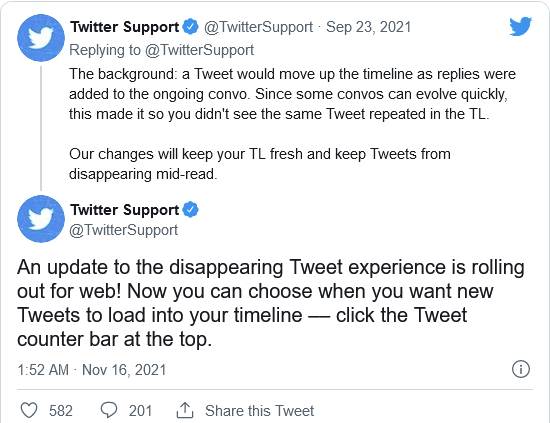Click the reply speech bubble icon
The height and width of the screenshot is (423, 550).
(109, 410)
